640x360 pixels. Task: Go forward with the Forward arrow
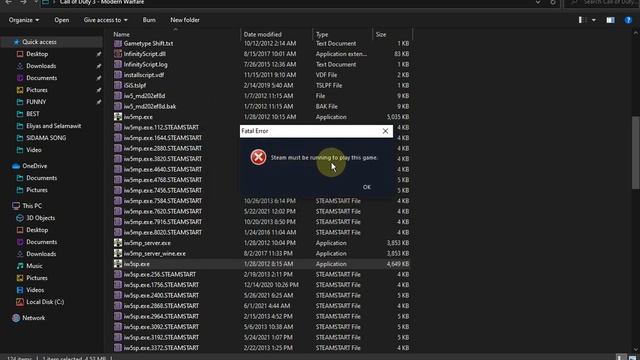23,2
